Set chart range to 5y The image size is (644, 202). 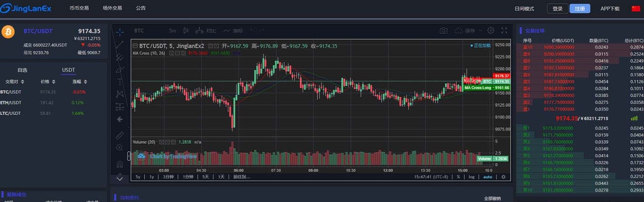click(x=138, y=177)
